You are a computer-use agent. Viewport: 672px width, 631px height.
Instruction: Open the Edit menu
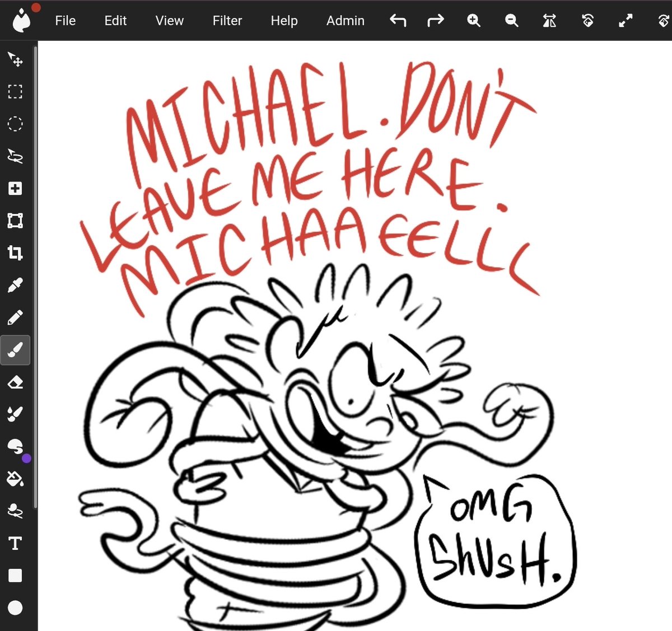pyautogui.click(x=115, y=21)
